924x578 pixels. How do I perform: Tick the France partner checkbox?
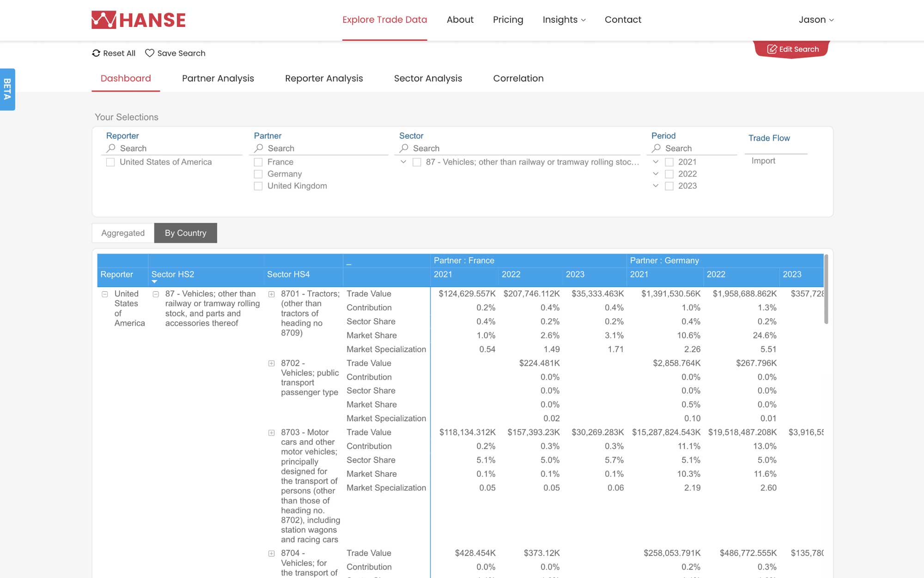pos(258,162)
